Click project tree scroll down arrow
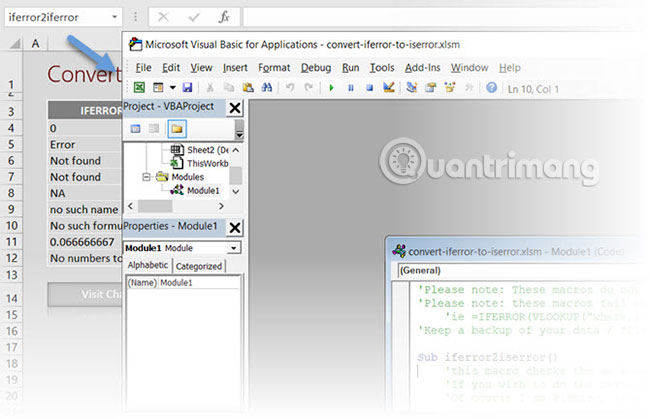This screenshot has width=650, height=419. [x=235, y=191]
